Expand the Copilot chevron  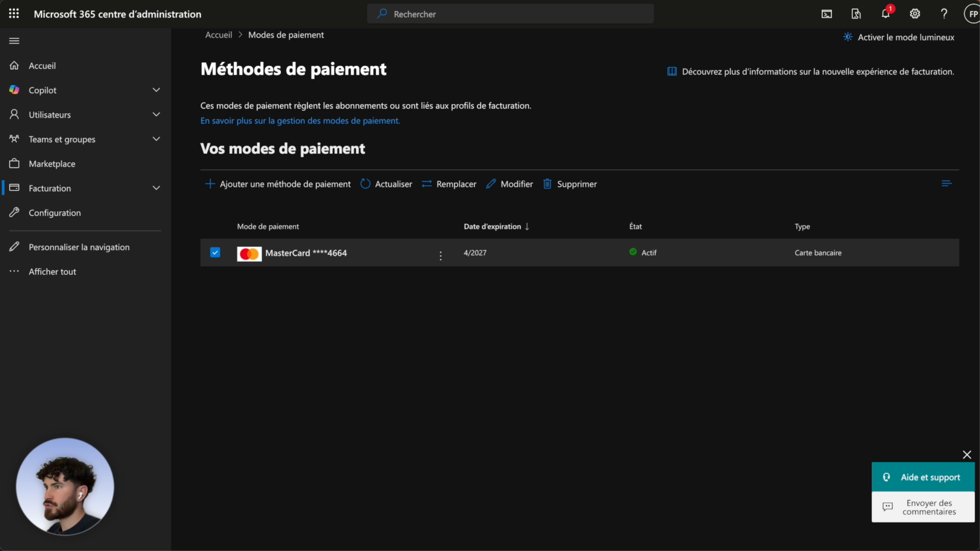pos(156,90)
